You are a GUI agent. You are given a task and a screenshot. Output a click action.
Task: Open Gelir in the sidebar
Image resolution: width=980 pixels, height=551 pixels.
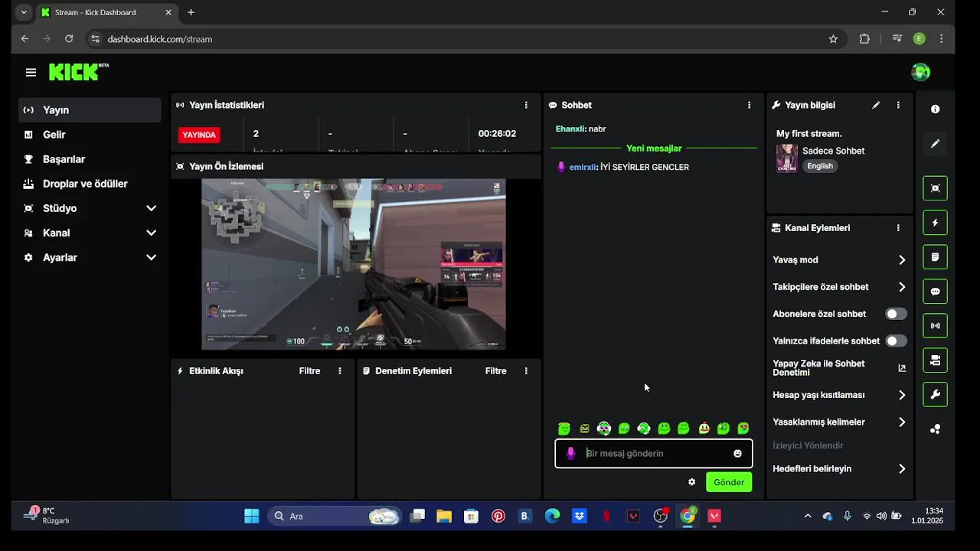(90, 135)
